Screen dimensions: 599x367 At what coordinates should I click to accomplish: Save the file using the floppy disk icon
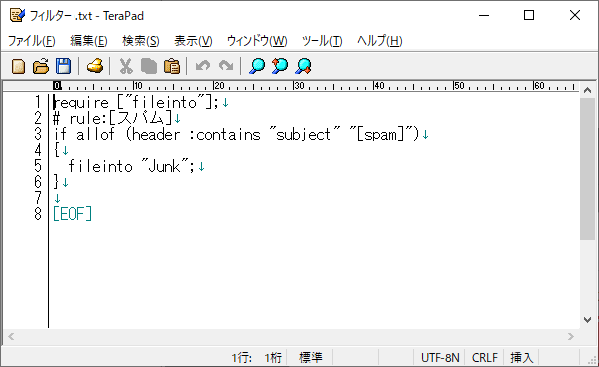[x=63, y=66]
